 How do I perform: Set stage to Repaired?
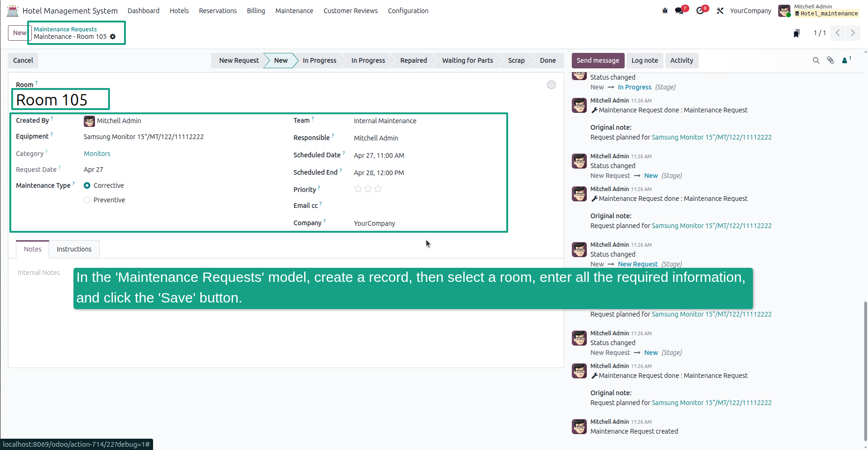[414, 60]
